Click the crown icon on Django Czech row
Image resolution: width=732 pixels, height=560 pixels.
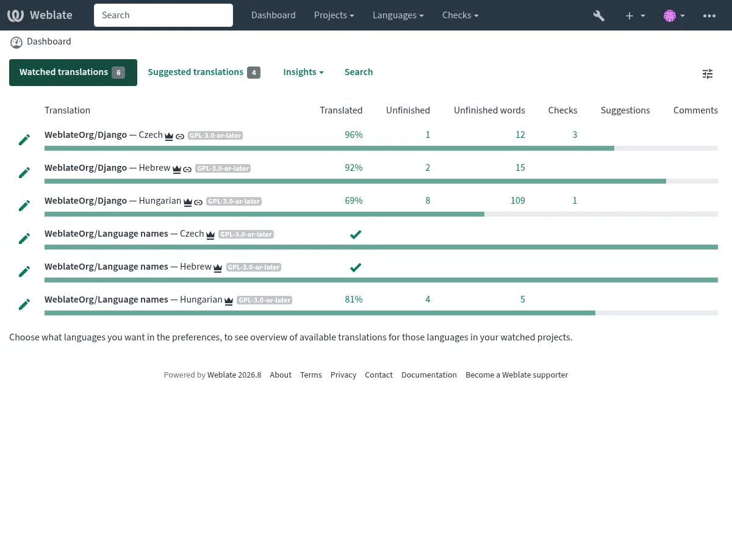point(170,136)
